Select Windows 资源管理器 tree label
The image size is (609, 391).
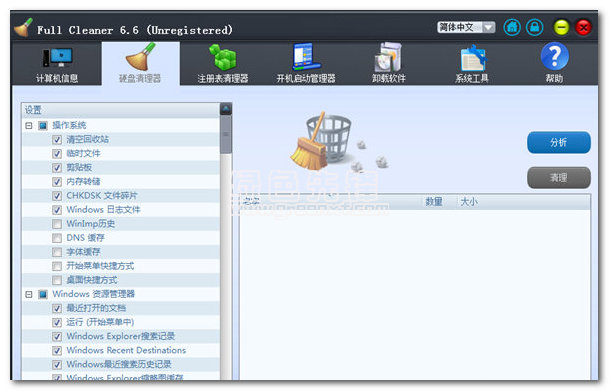(94, 294)
